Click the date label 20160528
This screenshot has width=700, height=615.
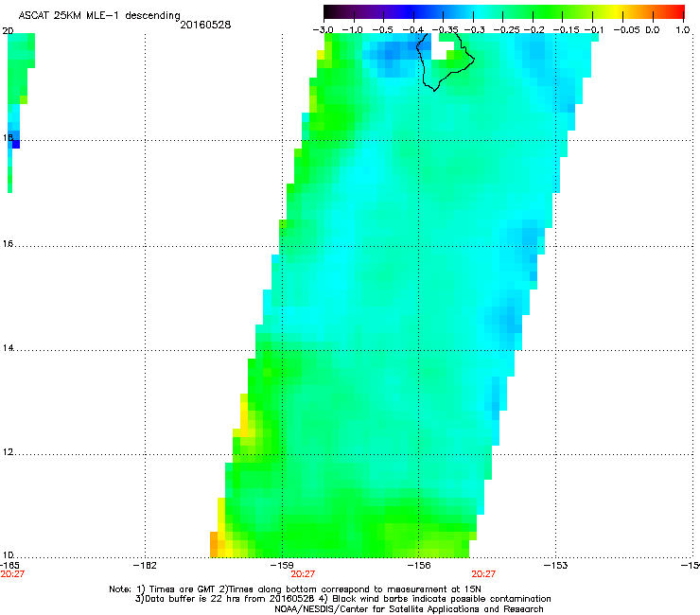coord(205,25)
